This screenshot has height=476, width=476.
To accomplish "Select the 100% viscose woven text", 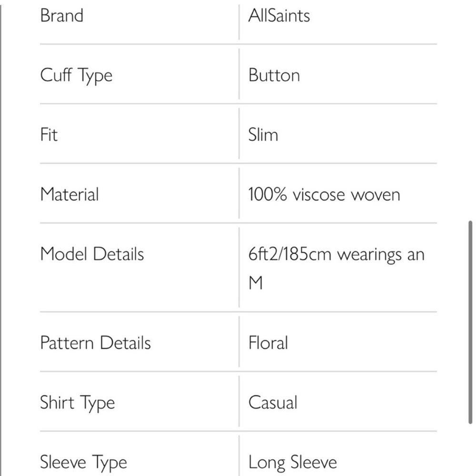I will pos(324,194).
